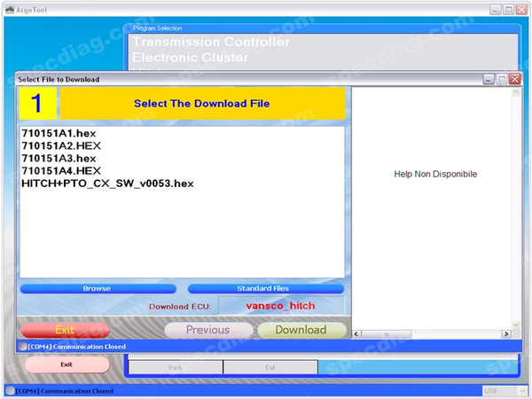
Task: Go to Previous step
Action: [208, 330]
